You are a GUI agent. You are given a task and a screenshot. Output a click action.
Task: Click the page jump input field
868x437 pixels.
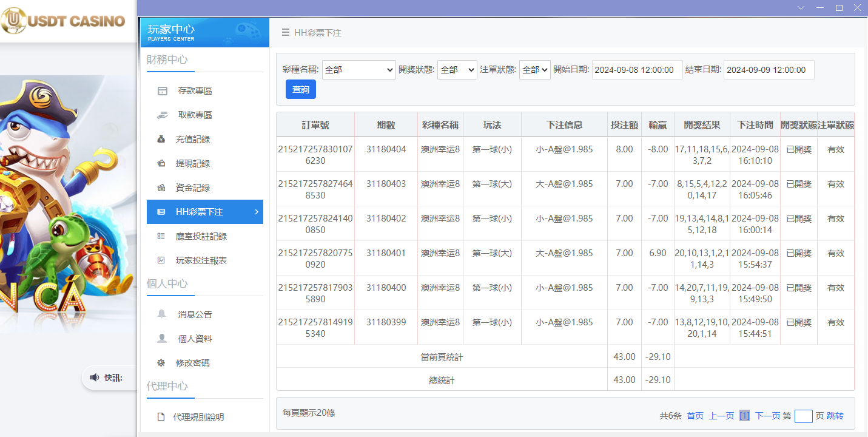point(803,416)
